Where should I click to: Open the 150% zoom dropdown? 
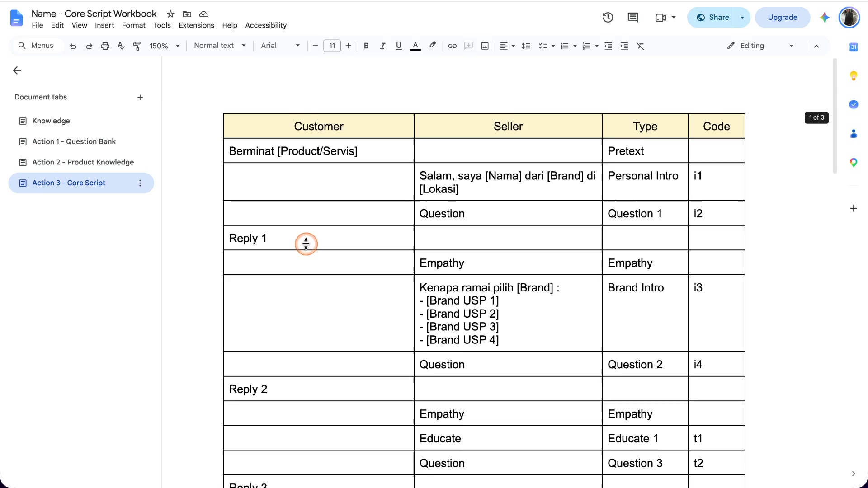coord(165,46)
